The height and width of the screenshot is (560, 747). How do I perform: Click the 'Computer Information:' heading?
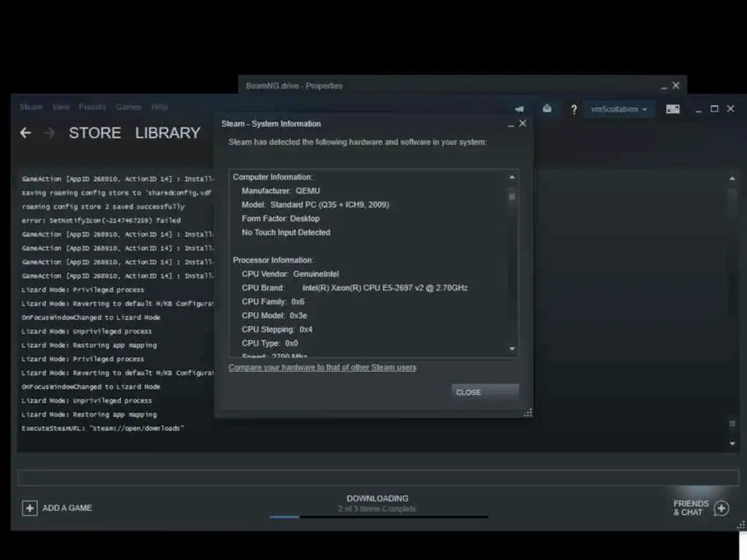click(273, 177)
